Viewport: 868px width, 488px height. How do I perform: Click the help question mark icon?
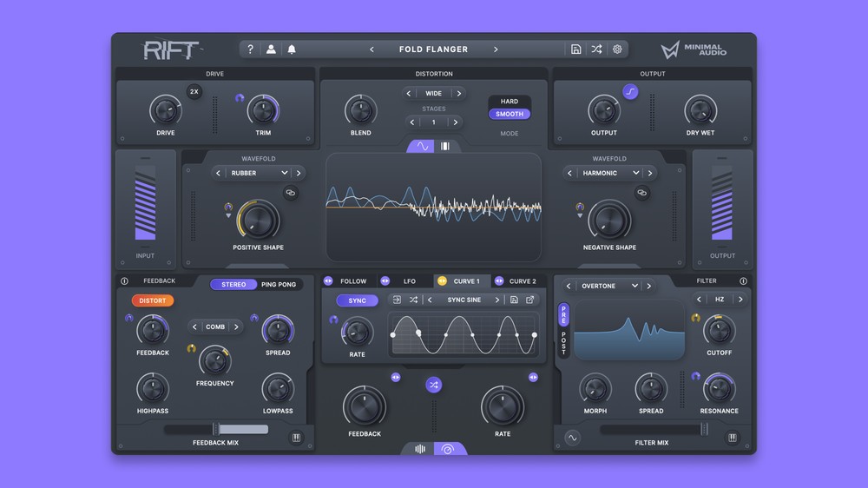(x=250, y=49)
